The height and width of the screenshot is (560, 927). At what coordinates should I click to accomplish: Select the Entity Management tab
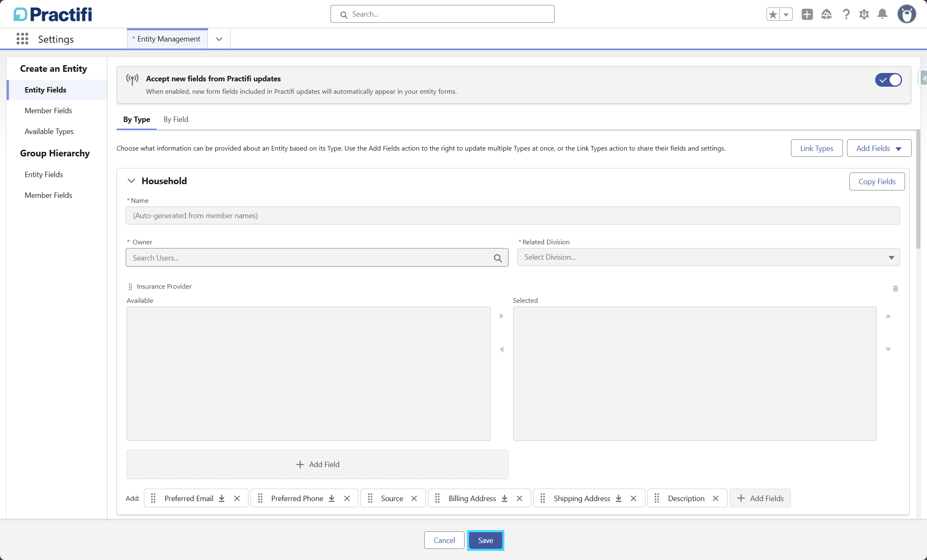[x=168, y=39]
